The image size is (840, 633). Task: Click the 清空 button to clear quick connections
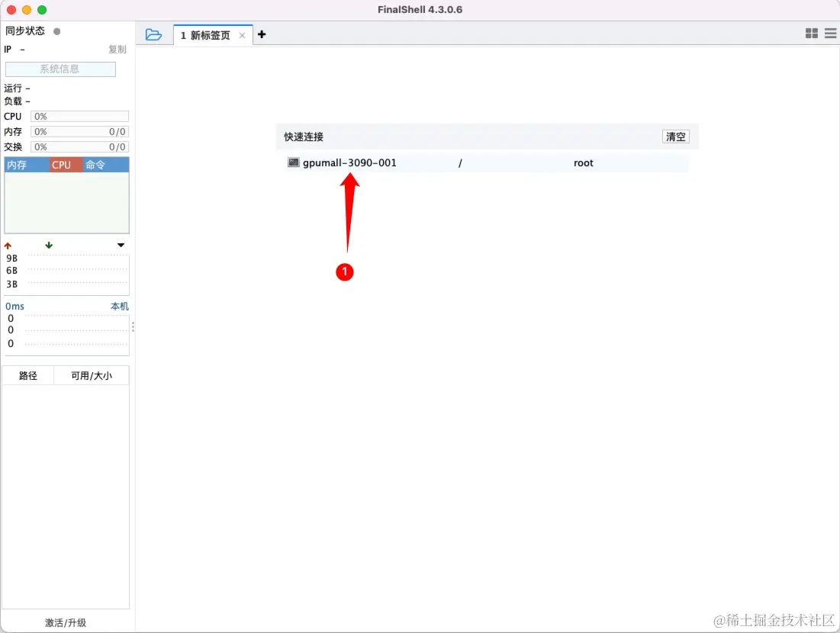675,137
